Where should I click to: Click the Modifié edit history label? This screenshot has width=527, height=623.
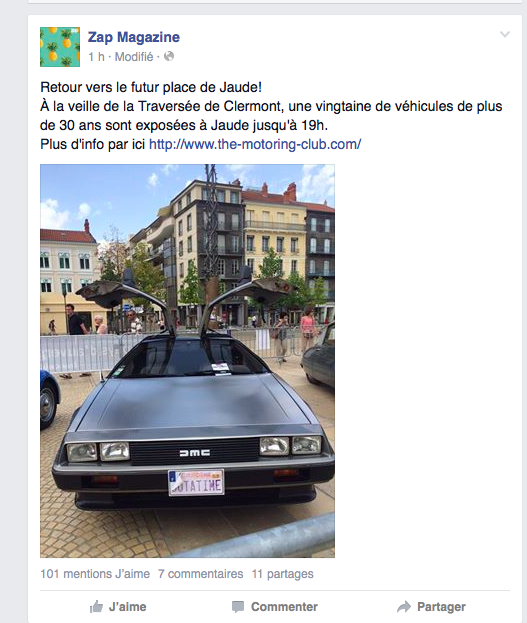(x=134, y=57)
